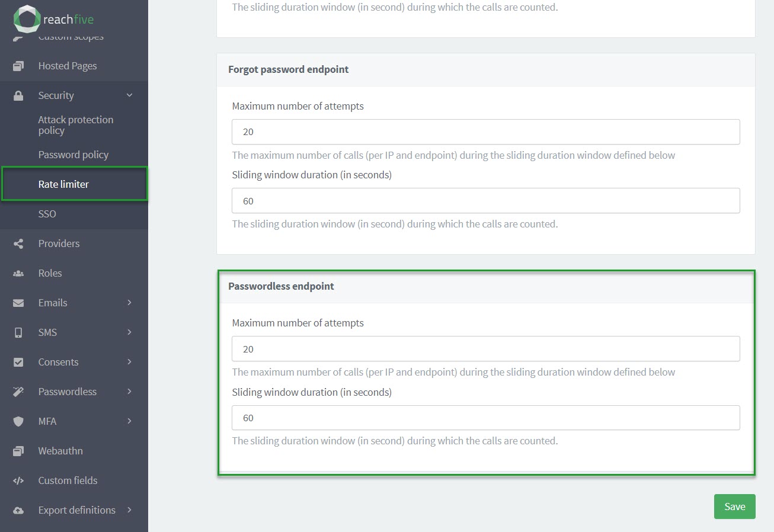Save the rate limiter settings
The image size is (774, 532).
point(735,507)
